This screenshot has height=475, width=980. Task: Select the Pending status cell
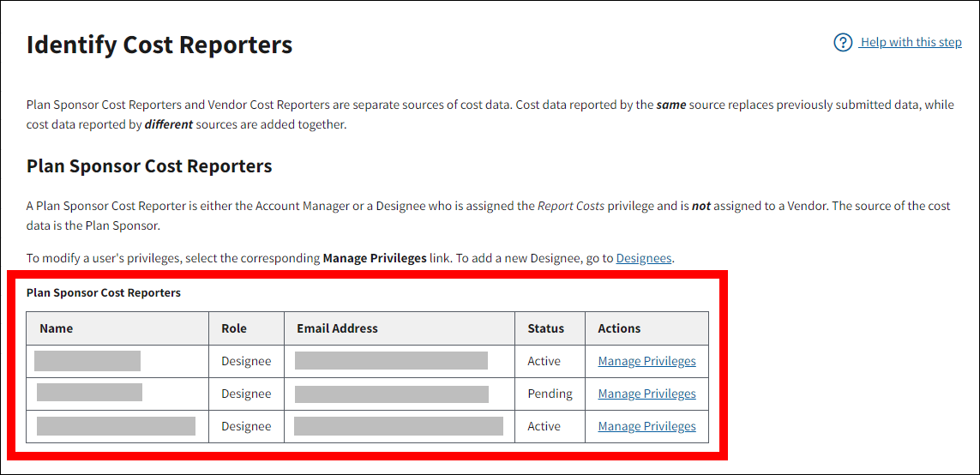550,394
